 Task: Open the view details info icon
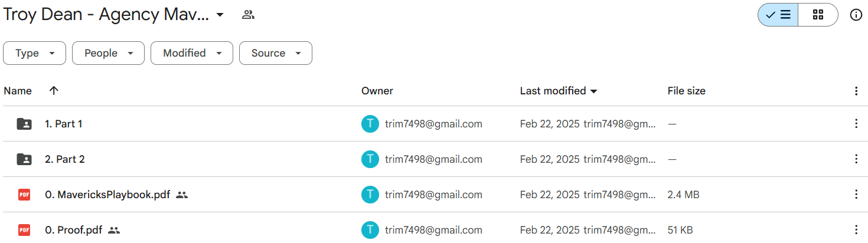pyautogui.click(x=856, y=15)
